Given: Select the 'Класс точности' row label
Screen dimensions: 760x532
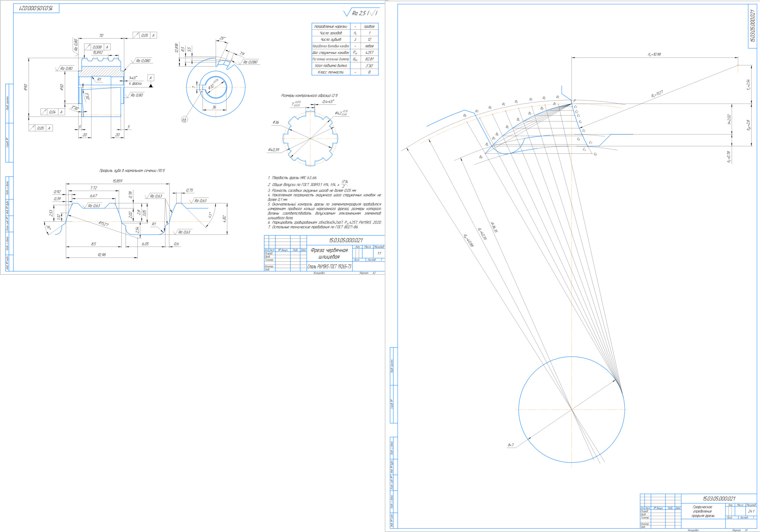Looking at the screenshot, I should 331,72.
